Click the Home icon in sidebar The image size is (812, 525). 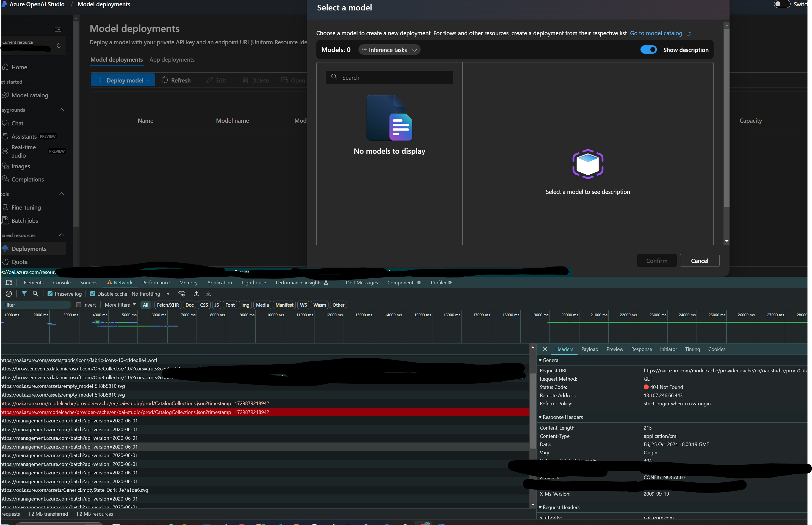[x=5, y=67]
